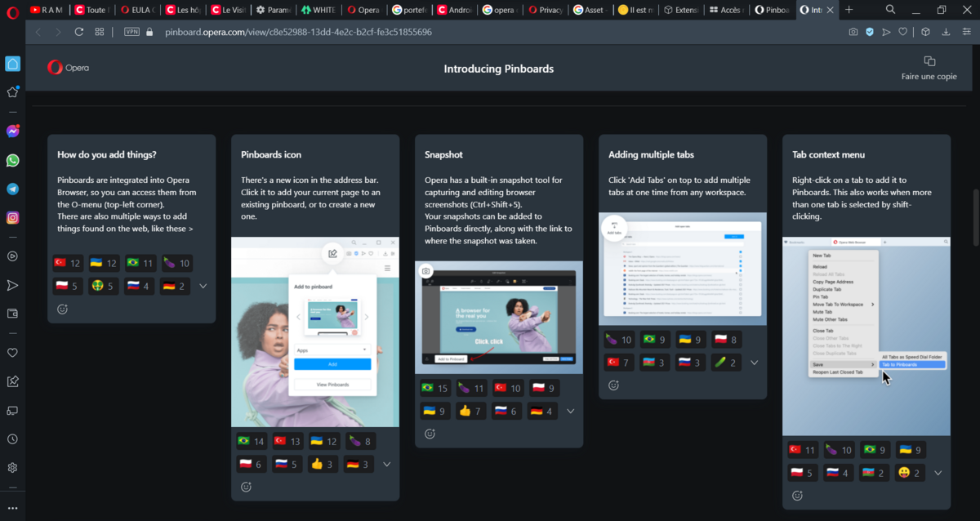Open Easy Setup at the toolbar's right end
Screen dimensions: 980x521
[x=966, y=32]
